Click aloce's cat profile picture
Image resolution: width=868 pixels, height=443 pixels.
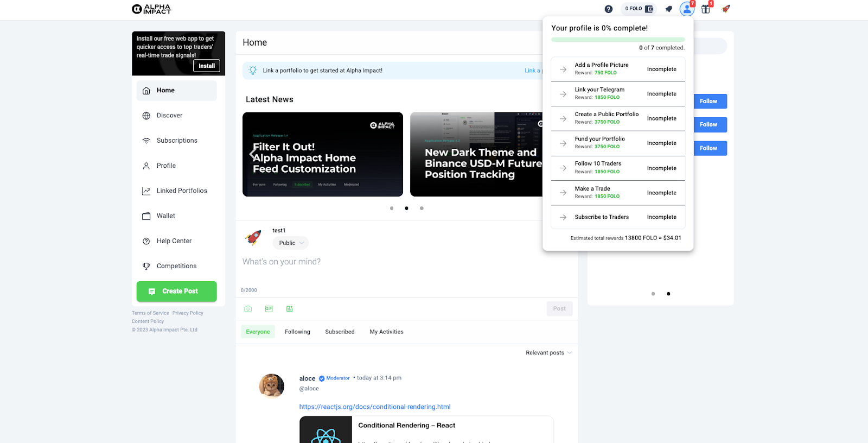pyautogui.click(x=272, y=386)
